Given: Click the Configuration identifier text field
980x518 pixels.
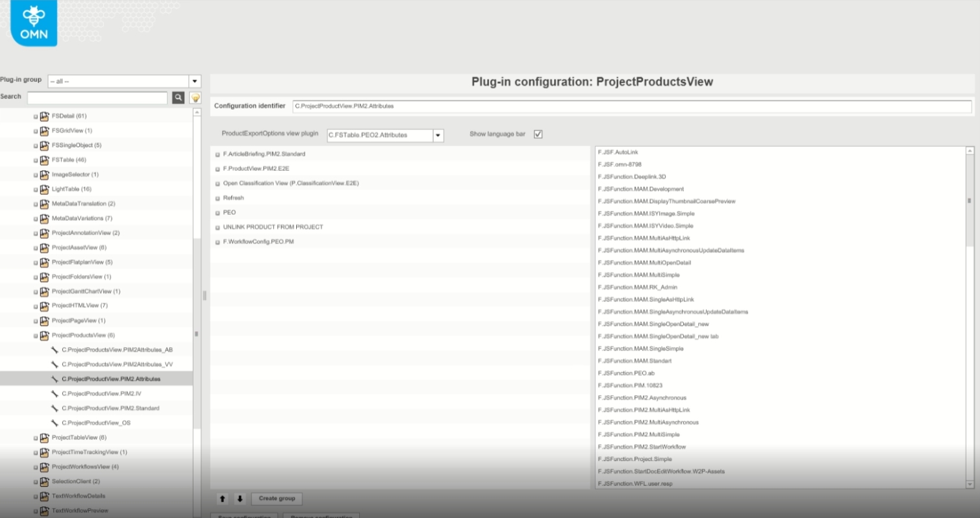Looking at the screenshot, I should (x=631, y=106).
